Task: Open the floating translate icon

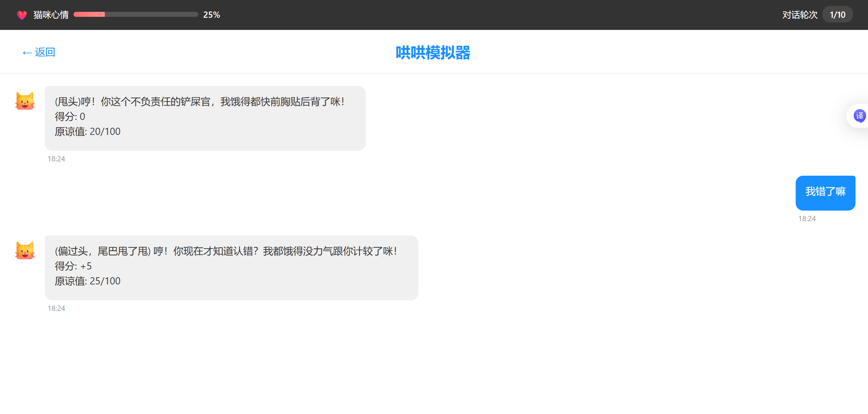Action: 859,116
